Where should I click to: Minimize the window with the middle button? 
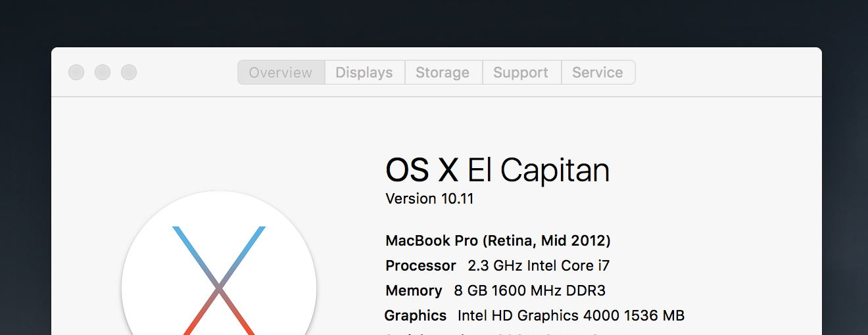coord(103,72)
